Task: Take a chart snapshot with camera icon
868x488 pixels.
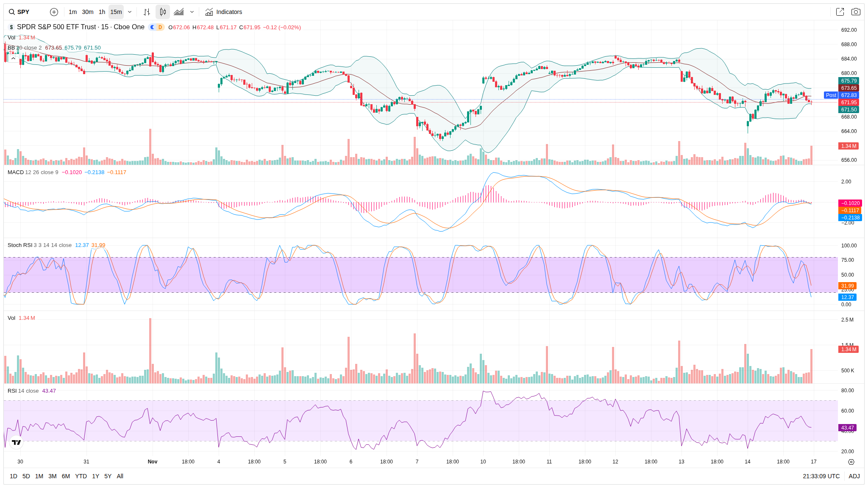Action: 856,12
